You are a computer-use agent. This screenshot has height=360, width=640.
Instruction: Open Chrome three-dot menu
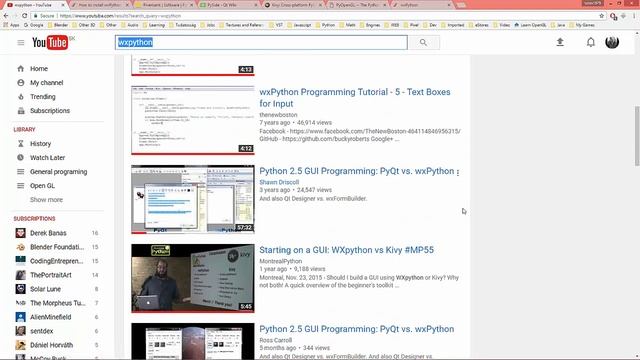(x=634, y=16)
